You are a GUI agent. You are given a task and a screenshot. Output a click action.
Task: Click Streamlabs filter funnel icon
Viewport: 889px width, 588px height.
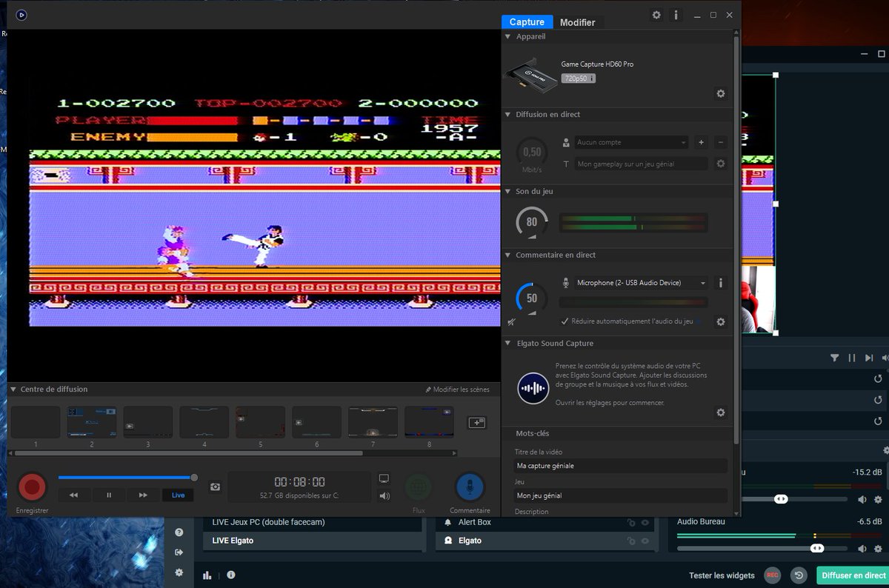[x=835, y=358]
